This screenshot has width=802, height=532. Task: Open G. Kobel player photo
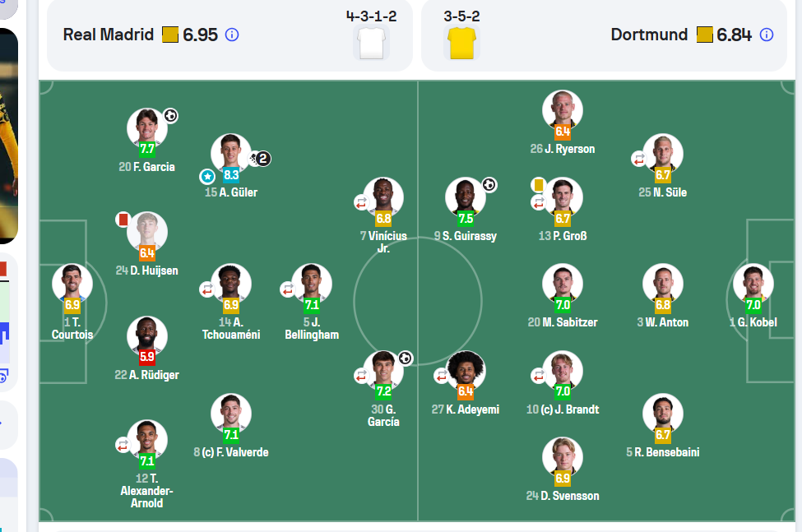point(753,284)
